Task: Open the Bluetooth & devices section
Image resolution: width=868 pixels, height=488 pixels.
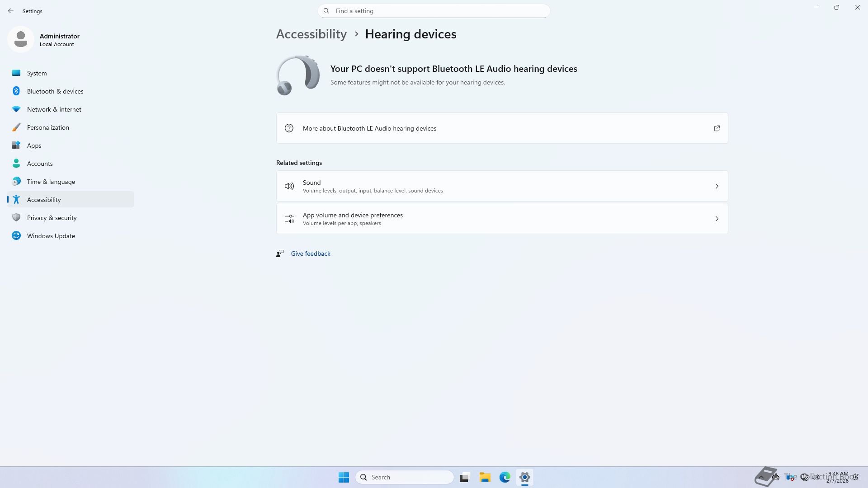Action: pyautogui.click(x=55, y=91)
